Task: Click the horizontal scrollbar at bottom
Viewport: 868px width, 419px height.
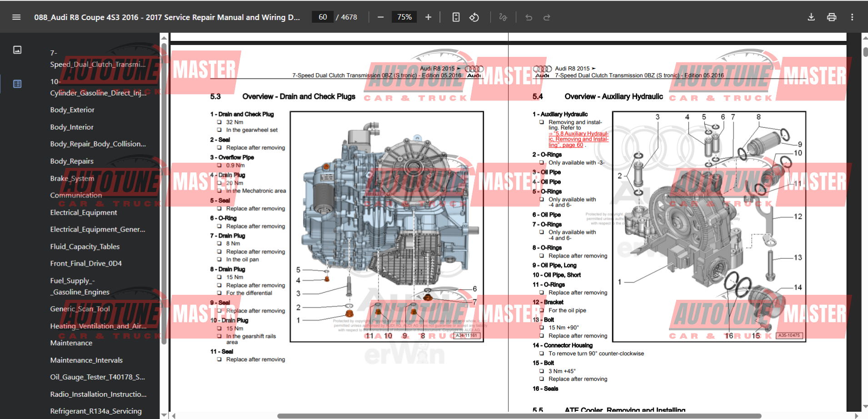Action: [x=519, y=416]
